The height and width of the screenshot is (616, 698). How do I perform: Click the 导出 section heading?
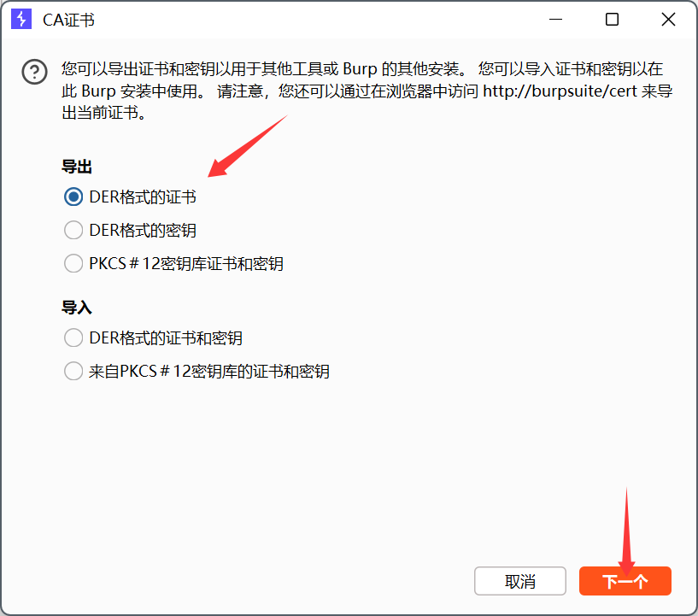click(77, 167)
